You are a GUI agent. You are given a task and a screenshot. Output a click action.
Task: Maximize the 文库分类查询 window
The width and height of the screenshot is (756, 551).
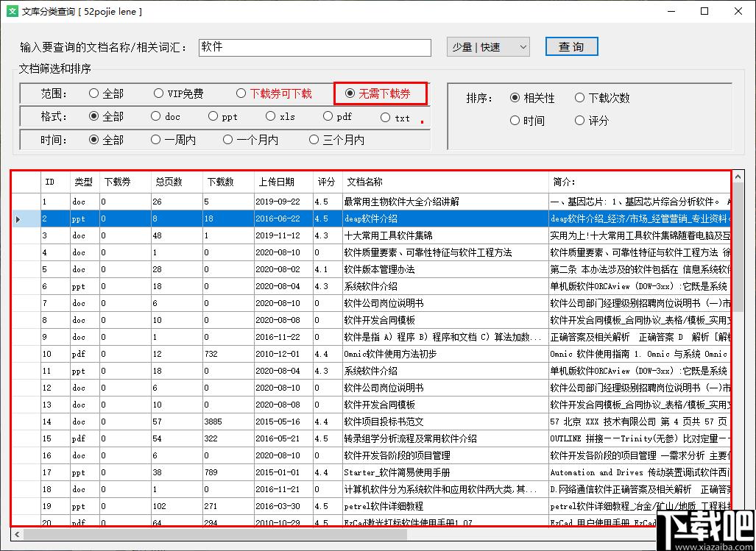pos(705,11)
